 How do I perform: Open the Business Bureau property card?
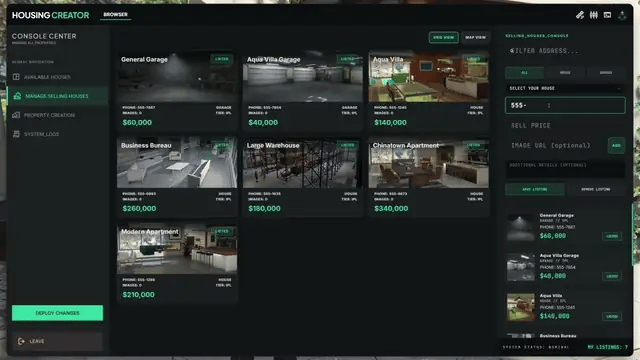tap(177, 177)
